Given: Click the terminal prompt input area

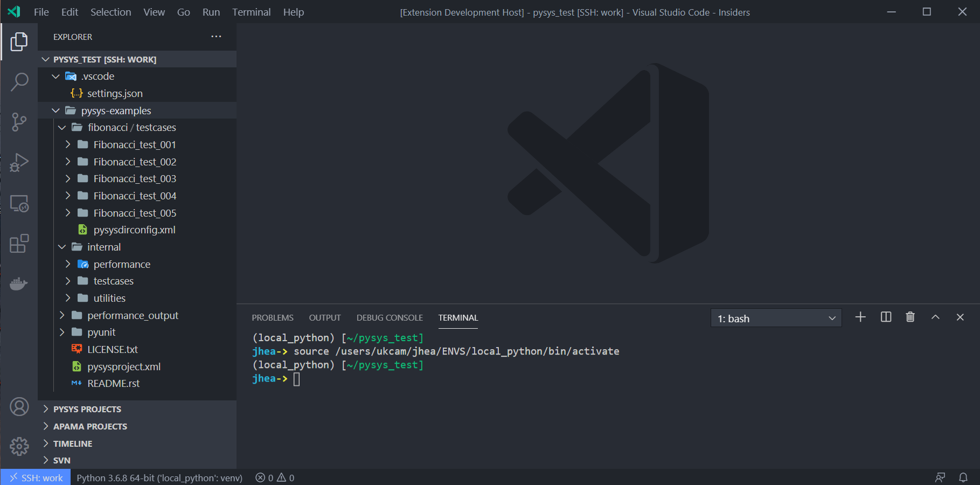Looking at the screenshot, I should (297, 379).
